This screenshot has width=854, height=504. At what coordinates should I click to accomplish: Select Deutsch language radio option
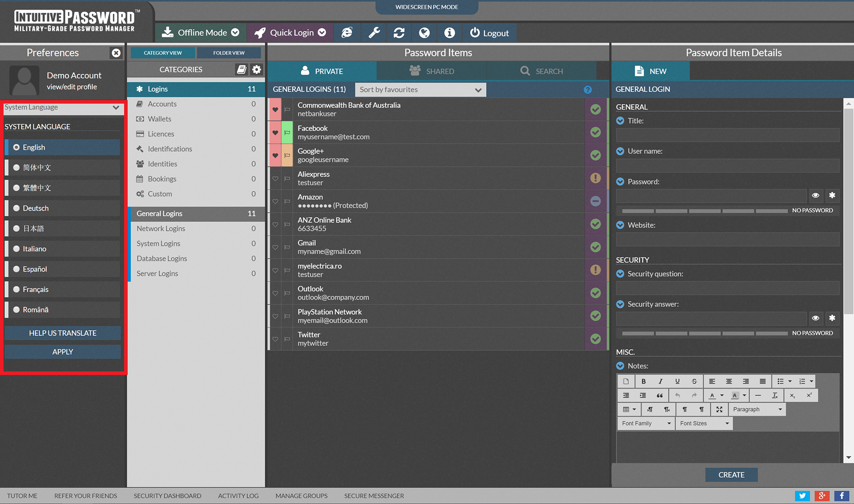[x=16, y=208]
